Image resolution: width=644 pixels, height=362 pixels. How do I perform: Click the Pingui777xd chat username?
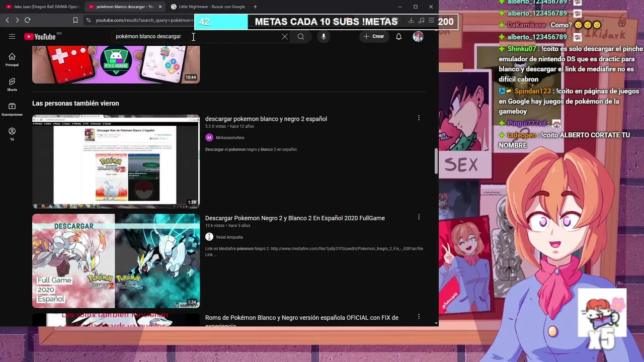(527, 123)
